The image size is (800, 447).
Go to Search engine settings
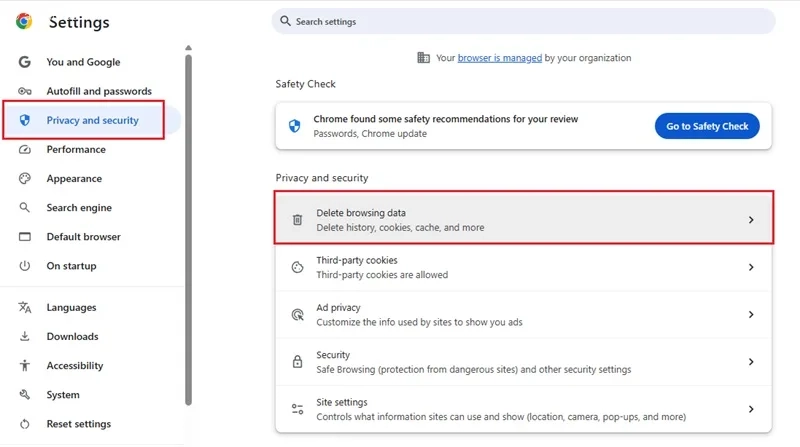coord(79,208)
